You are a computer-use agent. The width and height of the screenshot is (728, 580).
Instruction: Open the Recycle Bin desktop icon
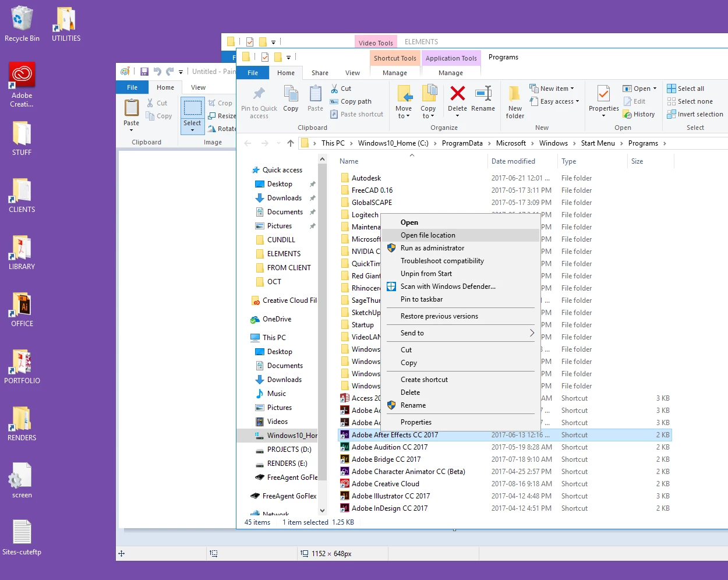(x=22, y=24)
